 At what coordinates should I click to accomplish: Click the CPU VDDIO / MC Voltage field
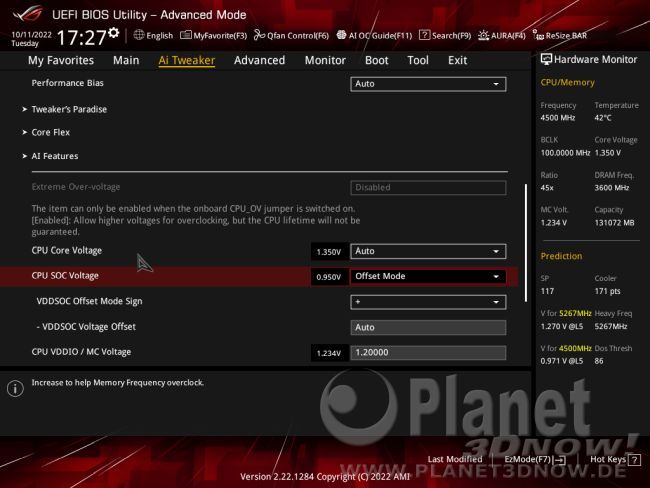pos(428,353)
